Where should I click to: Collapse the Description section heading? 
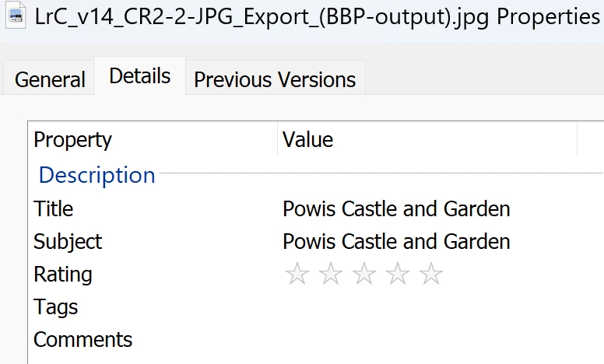point(97,175)
